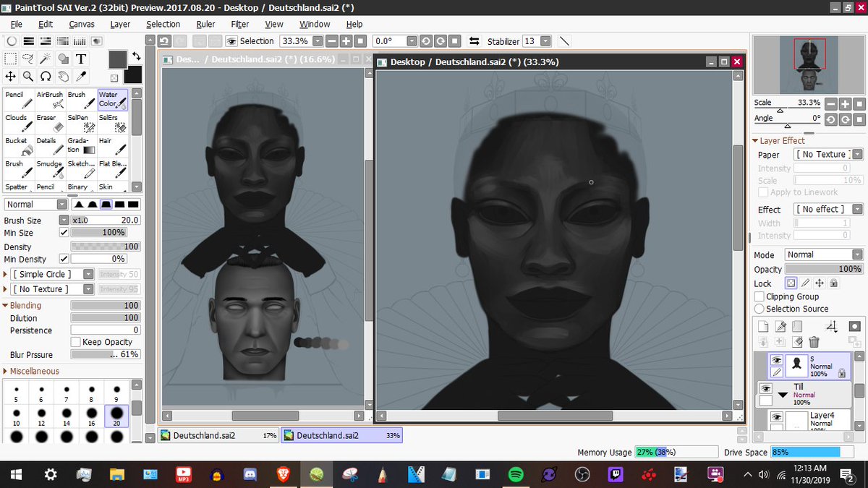This screenshot has height=488, width=868.
Task: Choose the SelPen selection pen
Action: point(80,124)
